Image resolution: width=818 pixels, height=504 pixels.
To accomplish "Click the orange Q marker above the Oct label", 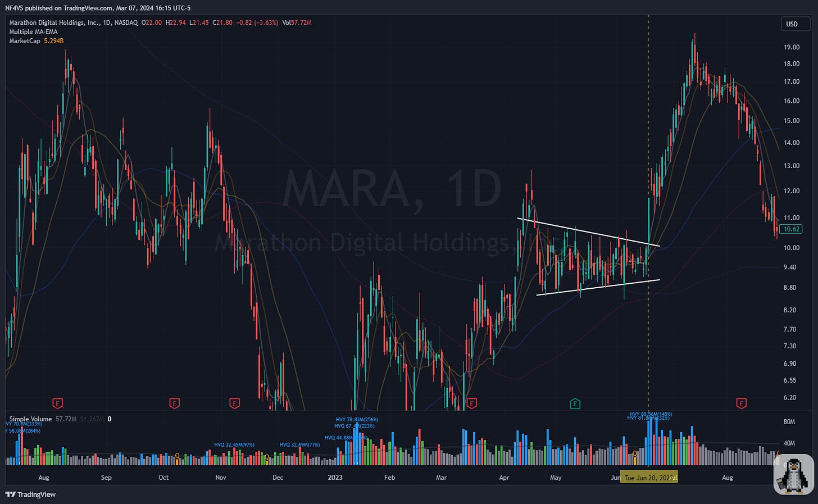I will point(178,456).
